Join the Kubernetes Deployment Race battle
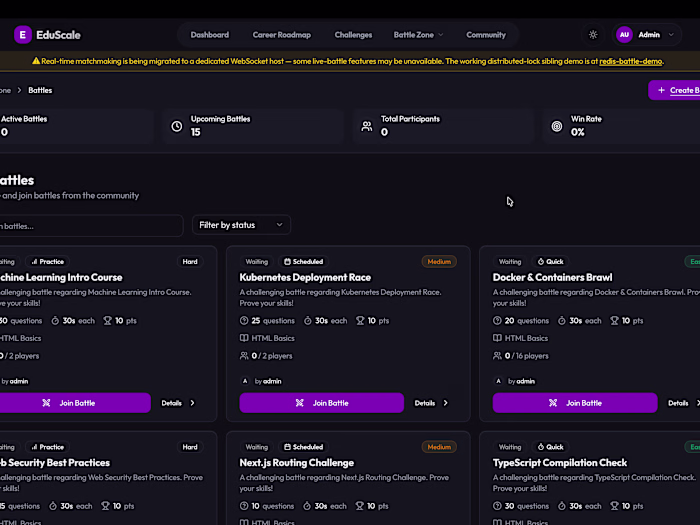Viewport: 700px width, 525px height. 321,403
